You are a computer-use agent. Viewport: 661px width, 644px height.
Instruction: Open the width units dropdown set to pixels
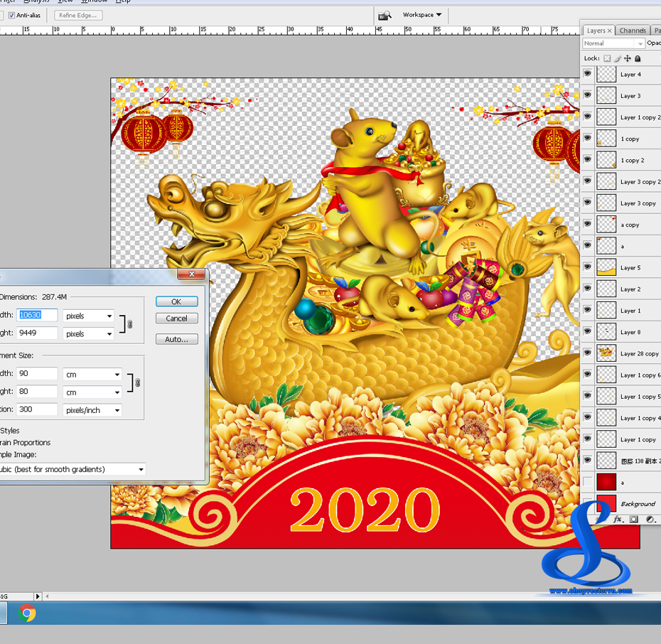pos(87,315)
